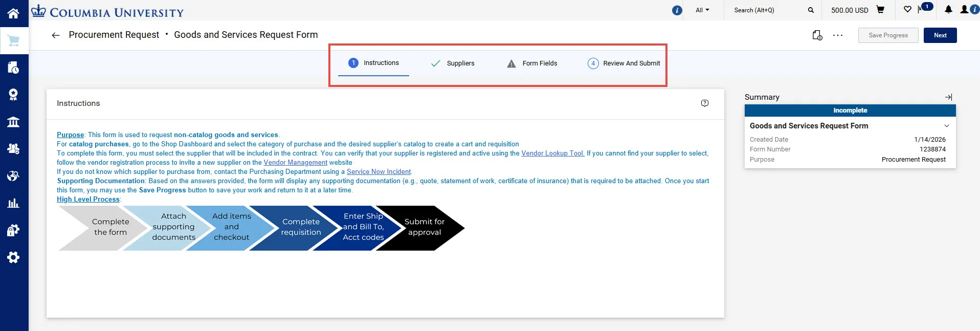
Task: Open the reporting bar chart icon
Action: click(x=13, y=203)
